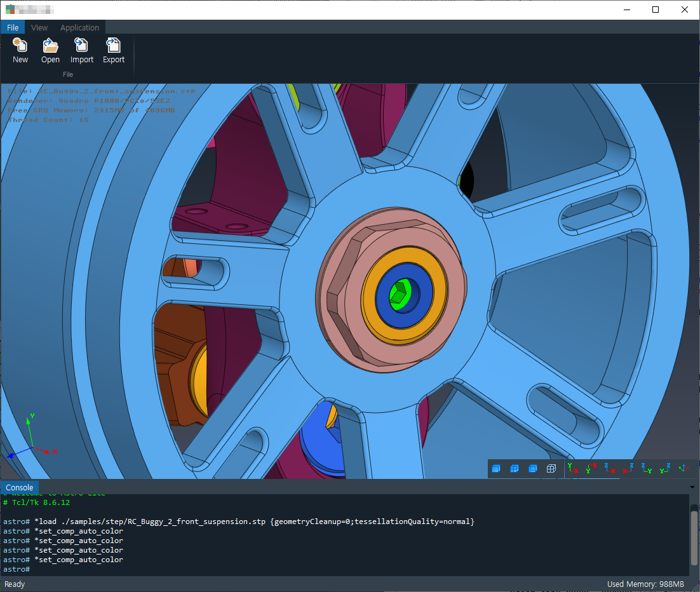
Task: Set view to Y-down X-right axis
Action: pos(591,468)
